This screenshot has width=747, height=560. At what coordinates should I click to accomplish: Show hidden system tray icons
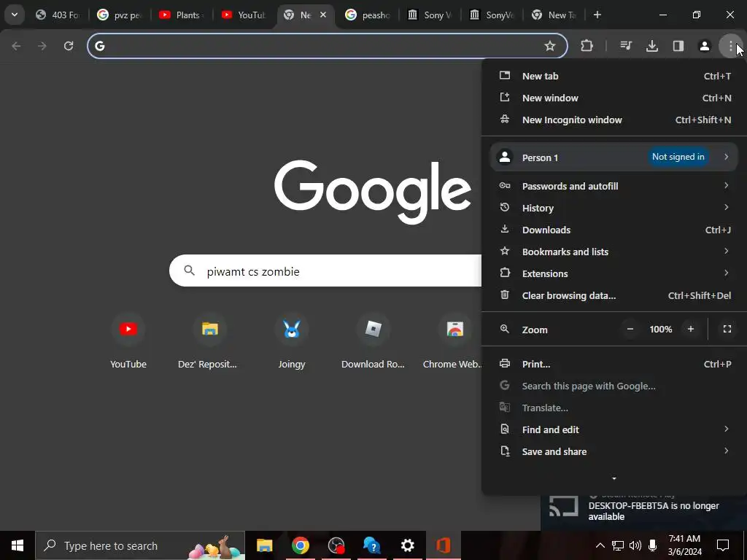[600, 545]
